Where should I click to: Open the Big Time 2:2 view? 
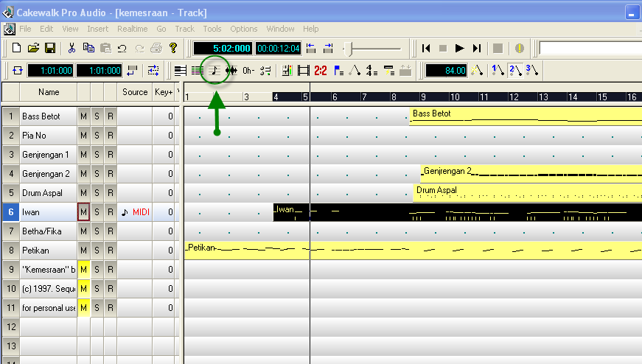pos(320,71)
